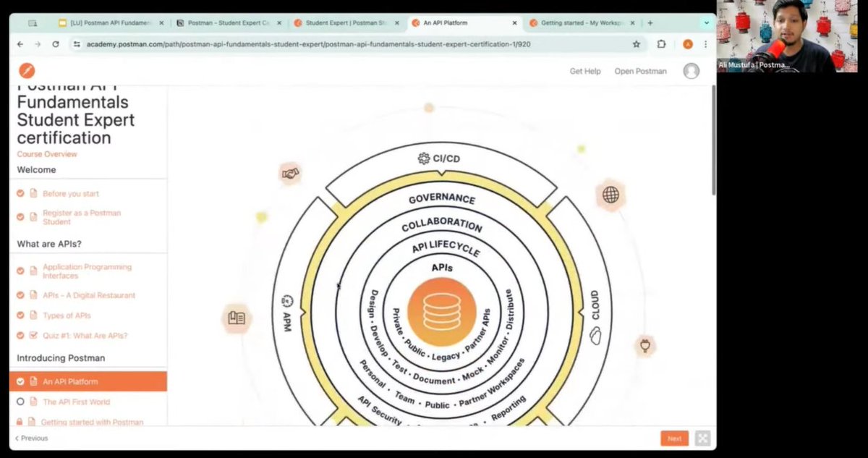868x458 pixels.
Task: Click the APM icon in the diagram
Action: [286, 301]
